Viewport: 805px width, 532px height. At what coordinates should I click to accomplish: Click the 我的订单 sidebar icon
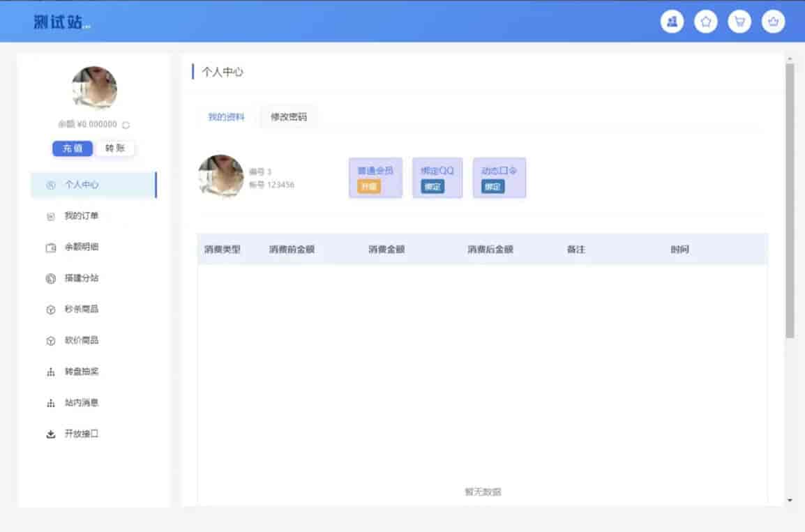click(x=50, y=216)
